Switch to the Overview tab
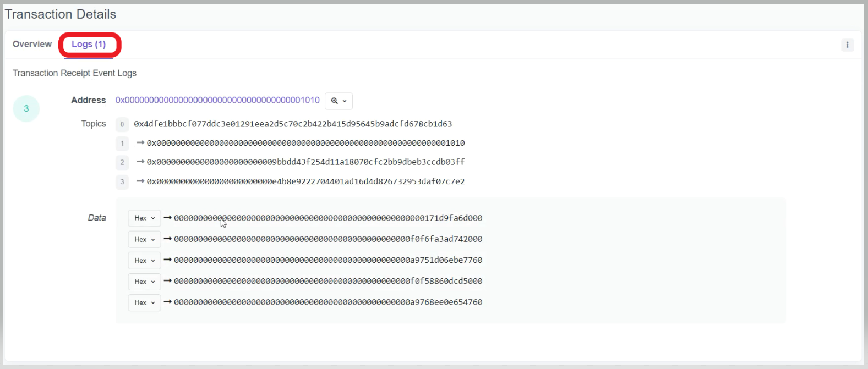 [x=32, y=44]
